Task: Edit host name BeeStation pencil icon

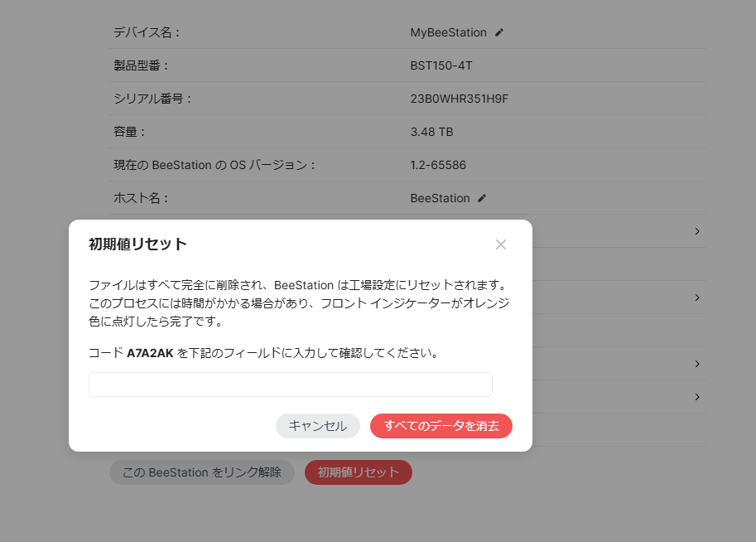Action: pos(482,198)
